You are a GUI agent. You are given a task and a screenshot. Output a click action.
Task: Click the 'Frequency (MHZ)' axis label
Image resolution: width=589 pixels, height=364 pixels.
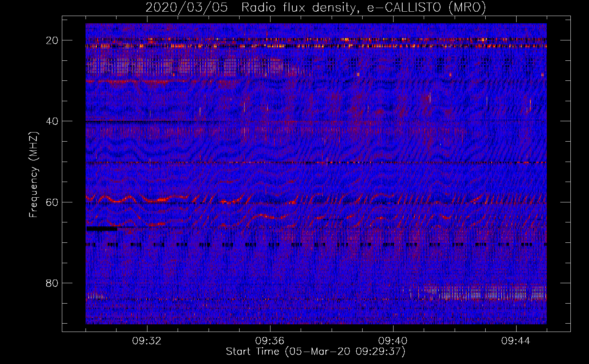[x=33, y=175]
